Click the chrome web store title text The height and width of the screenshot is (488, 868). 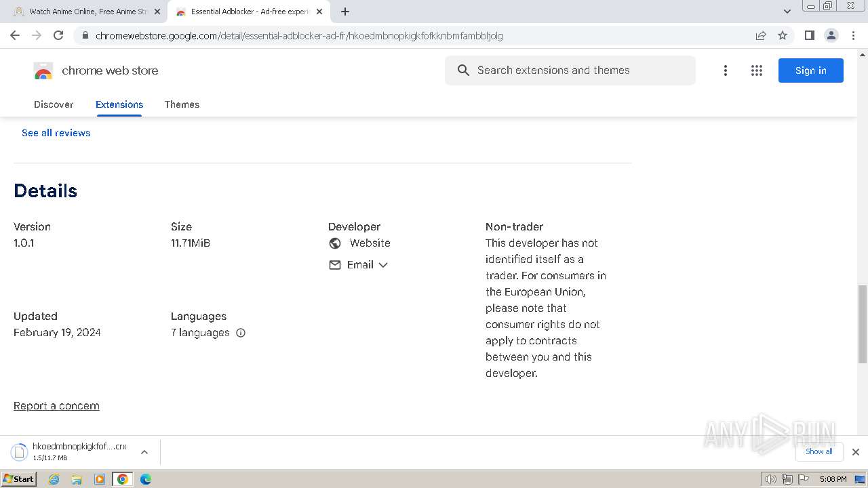[110, 70]
